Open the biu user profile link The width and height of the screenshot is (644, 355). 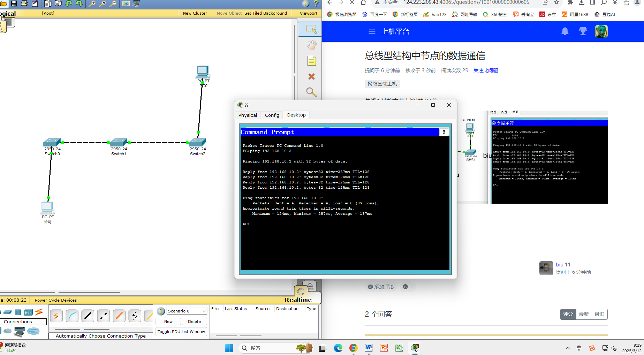click(x=560, y=265)
